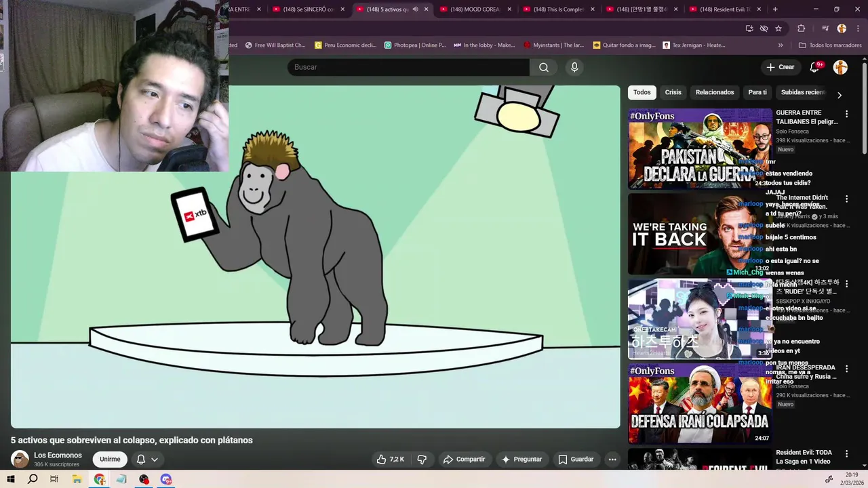The height and width of the screenshot is (488, 868).
Task: Open Windows taskbar search
Action: point(33,479)
